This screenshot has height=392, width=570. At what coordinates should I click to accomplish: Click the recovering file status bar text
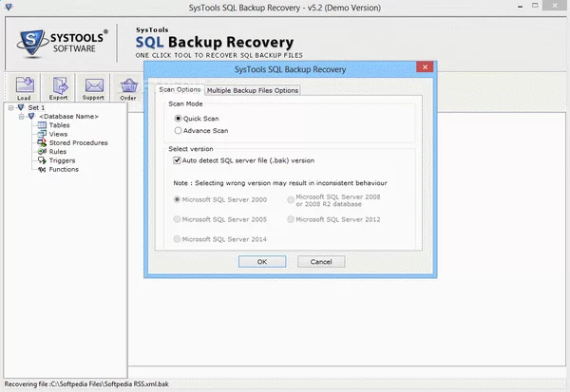(x=86, y=384)
